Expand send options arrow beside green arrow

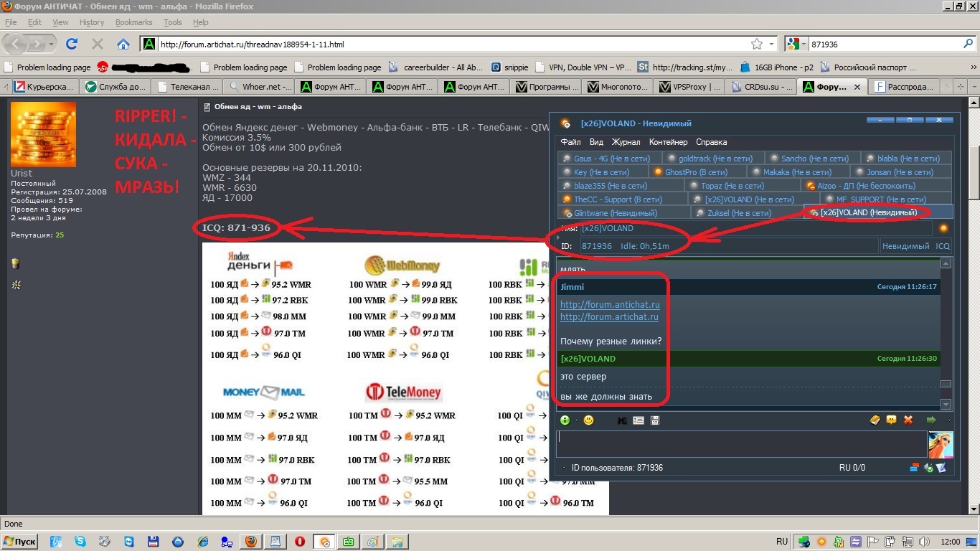pyautogui.click(x=948, y=420)
